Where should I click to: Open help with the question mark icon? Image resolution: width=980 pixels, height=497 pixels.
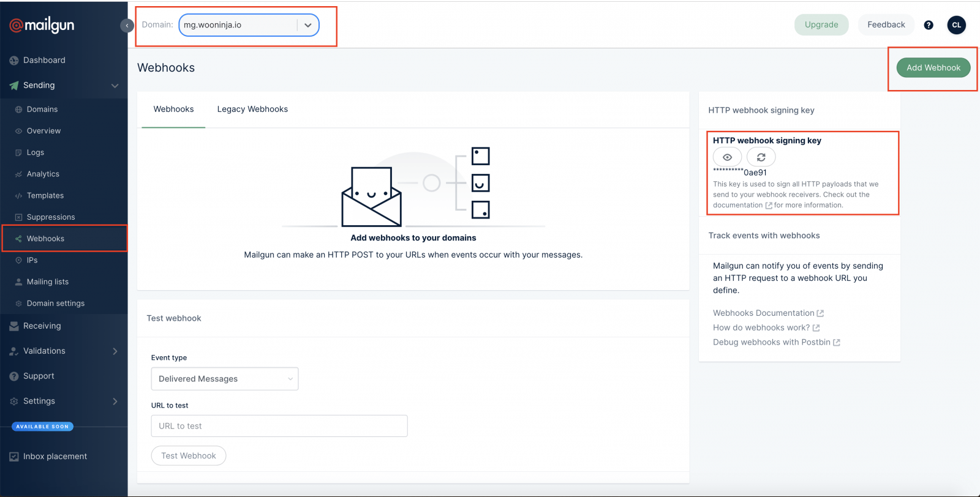tap(929, 25)
